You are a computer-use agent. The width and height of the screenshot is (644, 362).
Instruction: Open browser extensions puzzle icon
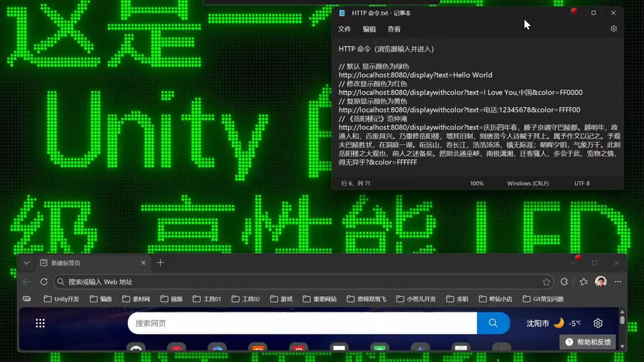(x=564, y=282)
